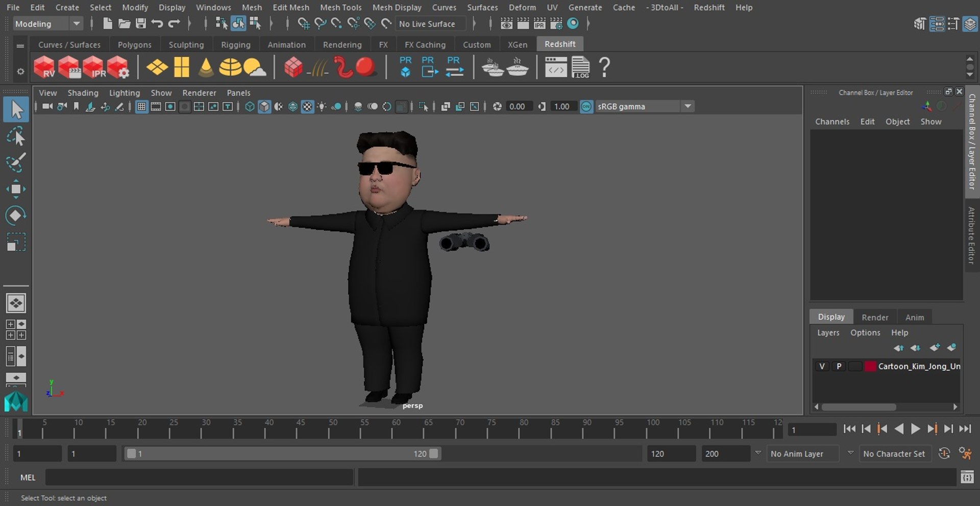Screen dimensions: 980x506
Task: Click the current frame number field
Action: point(812,430)
